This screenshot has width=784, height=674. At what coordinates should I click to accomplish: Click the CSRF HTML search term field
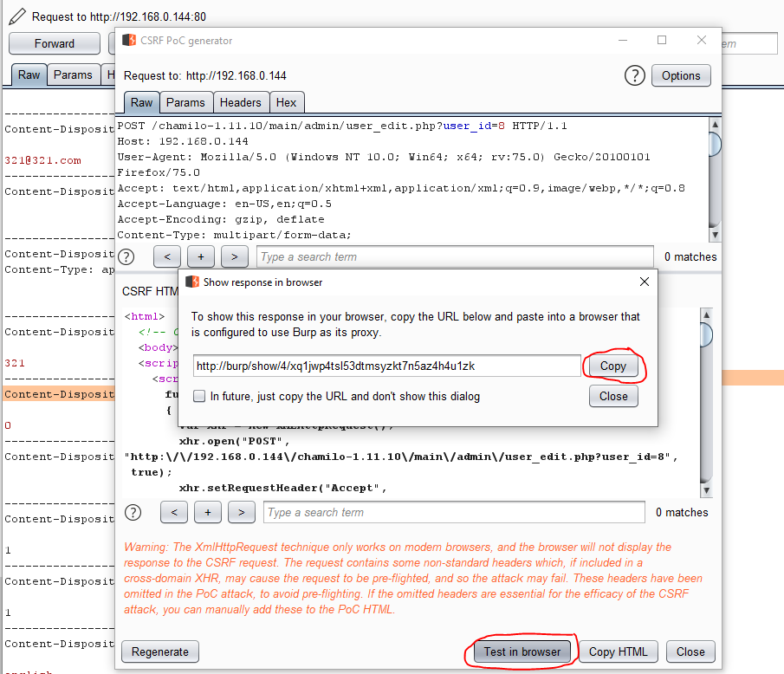[454, 513]
